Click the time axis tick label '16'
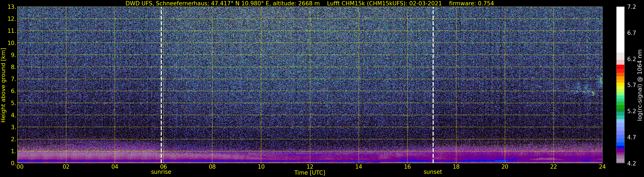 (407, 167)
